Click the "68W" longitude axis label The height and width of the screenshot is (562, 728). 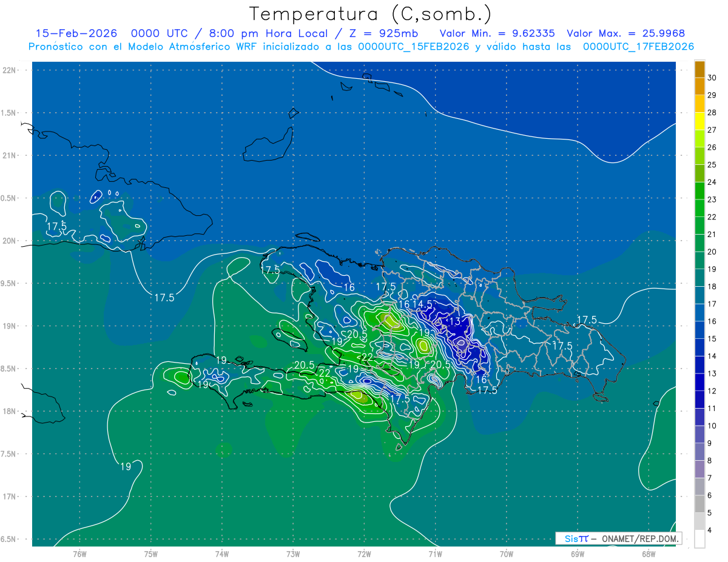pyautogui.click(x=649, y=554)
